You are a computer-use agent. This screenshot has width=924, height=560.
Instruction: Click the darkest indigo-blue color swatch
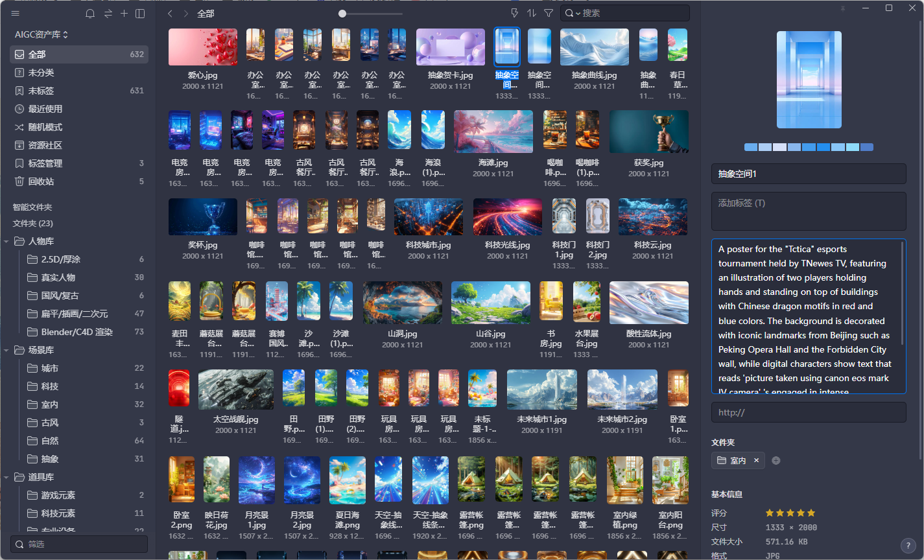click(x=867, y=147)
